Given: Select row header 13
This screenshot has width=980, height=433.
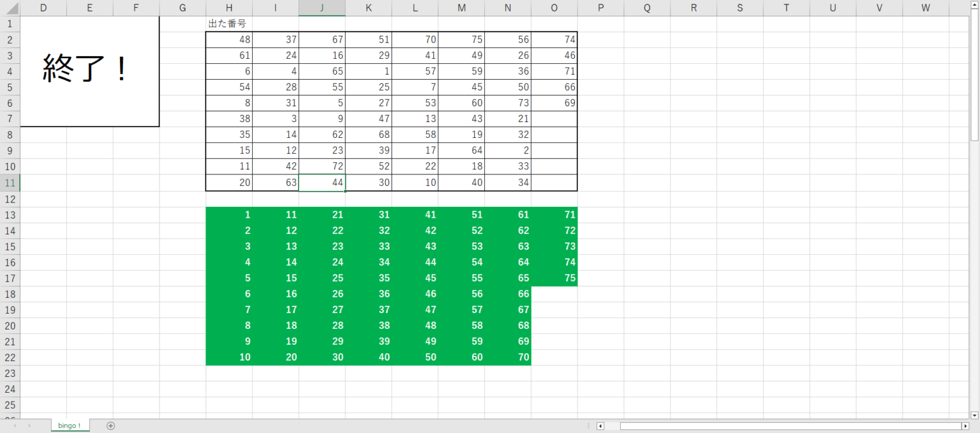Looking at the screenshot, I should coord(10,215).
